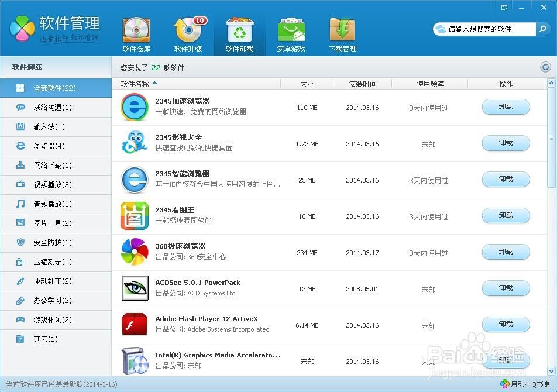Screen dimensions: 557x392
Task: Select 浏览器(4) category
Action: [x=56, y=146]
